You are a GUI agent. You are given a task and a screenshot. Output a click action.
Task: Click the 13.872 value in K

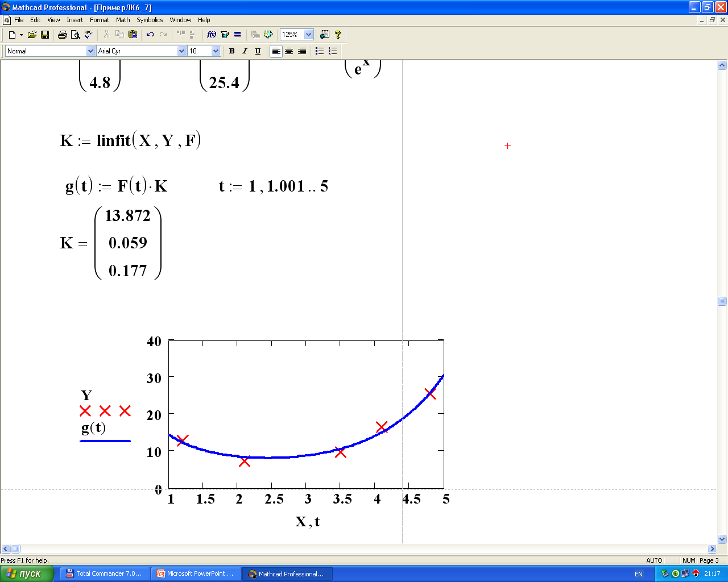pyautogui.click(x=128, y=216)
